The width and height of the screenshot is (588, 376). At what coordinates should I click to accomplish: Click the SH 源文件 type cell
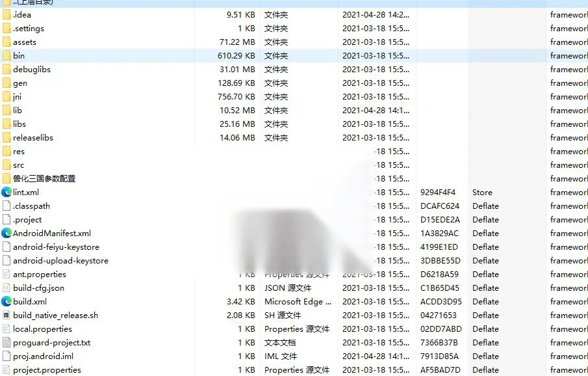pos(283,315)
